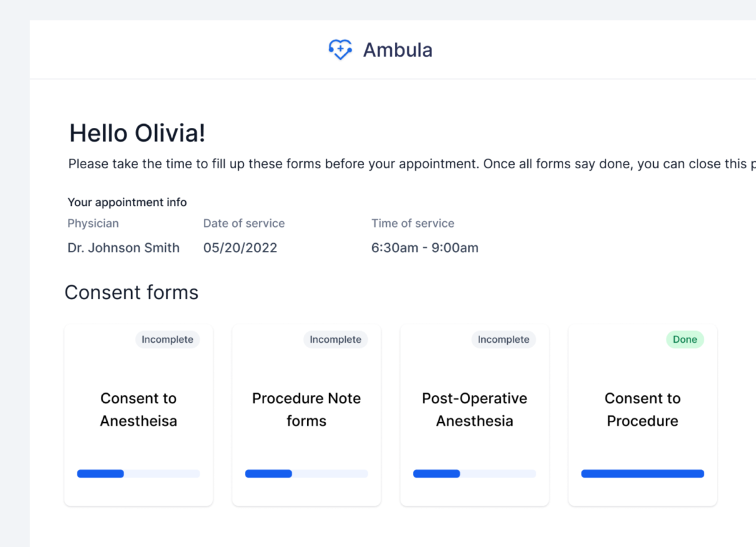Click the Consent forms section heading
Image resolution: width=756 pixels, height=547 pixels.
pos(131,292)
